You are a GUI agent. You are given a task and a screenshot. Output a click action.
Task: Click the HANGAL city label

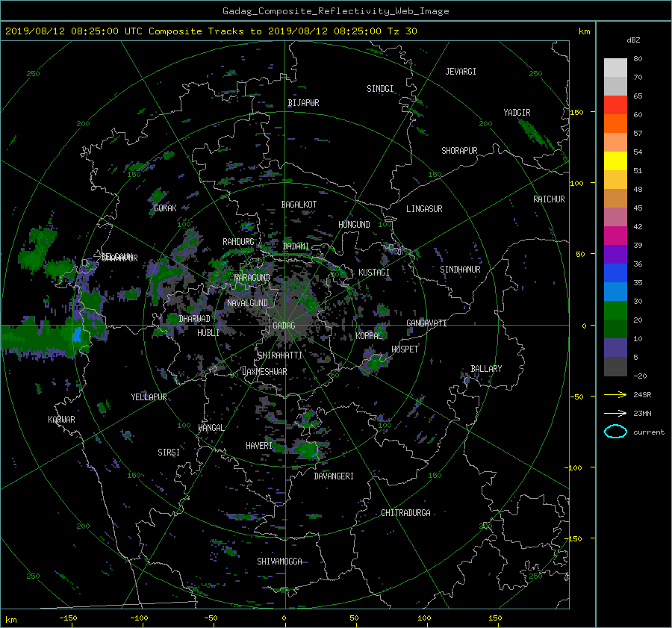[x=211, y=428]
